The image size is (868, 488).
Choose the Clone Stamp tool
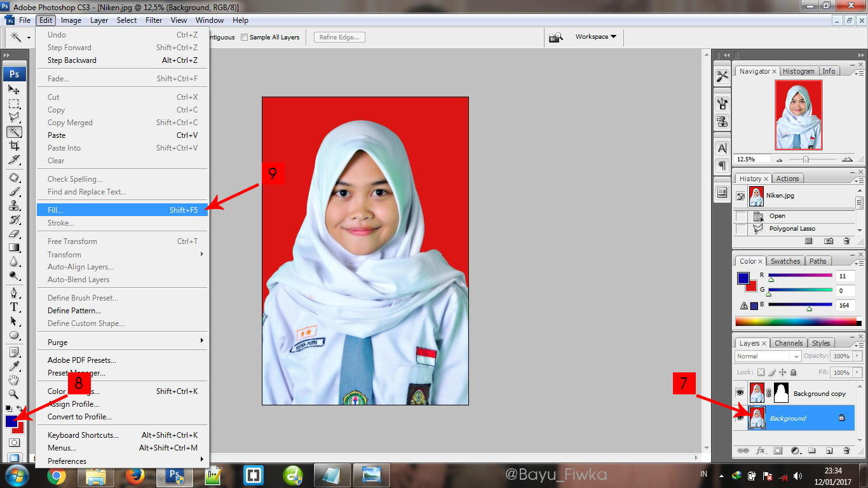point(14,205)
